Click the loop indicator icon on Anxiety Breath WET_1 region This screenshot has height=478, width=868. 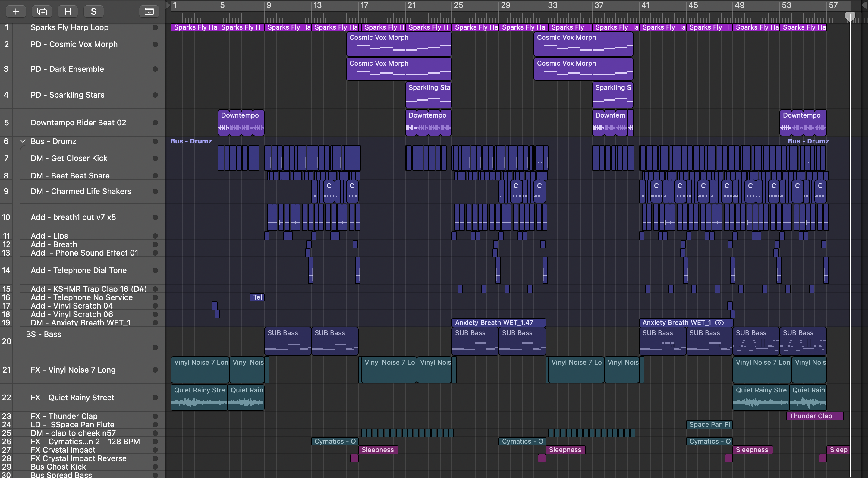click(719, 322)
